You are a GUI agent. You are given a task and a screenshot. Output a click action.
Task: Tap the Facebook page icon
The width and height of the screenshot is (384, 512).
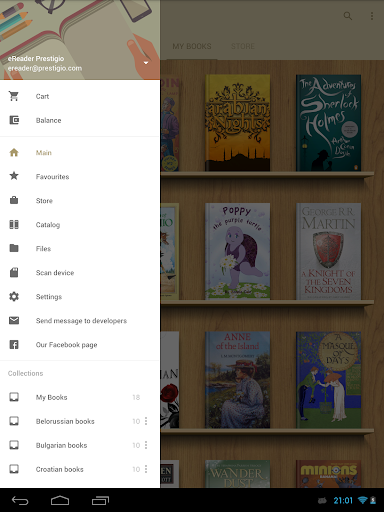coord(14,344)
